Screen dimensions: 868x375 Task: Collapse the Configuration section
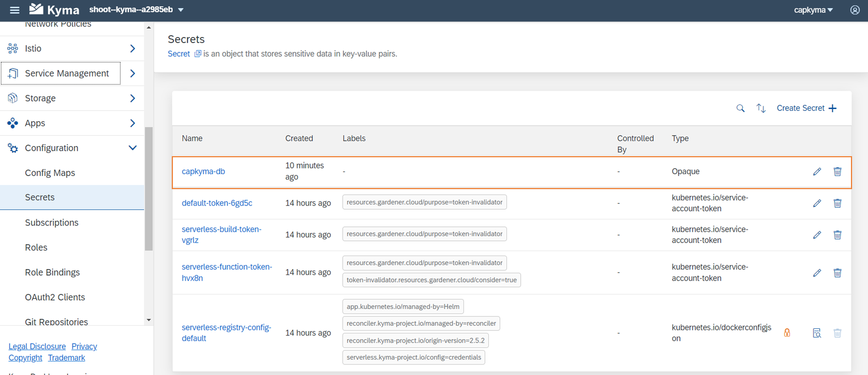pos(133,148)
